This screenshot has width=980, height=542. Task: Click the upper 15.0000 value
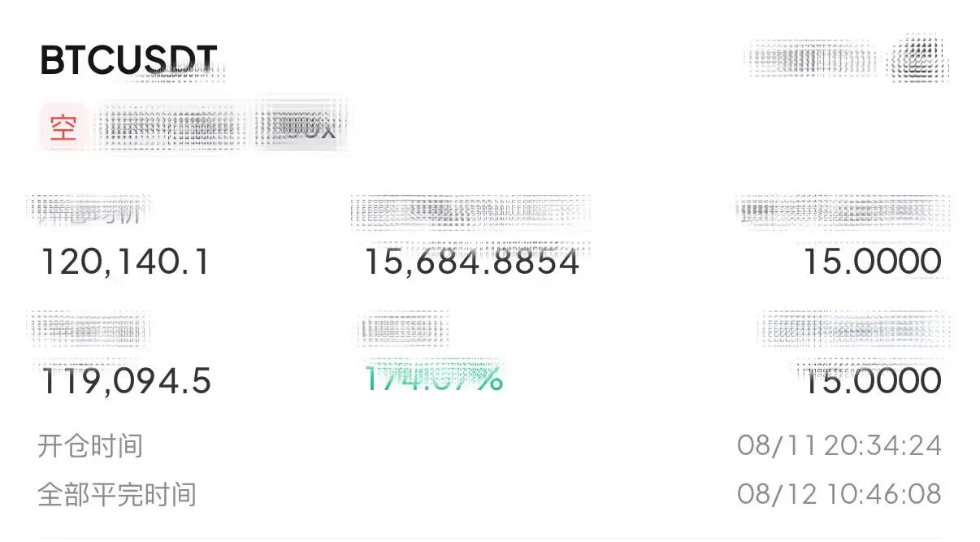(873, 262)
